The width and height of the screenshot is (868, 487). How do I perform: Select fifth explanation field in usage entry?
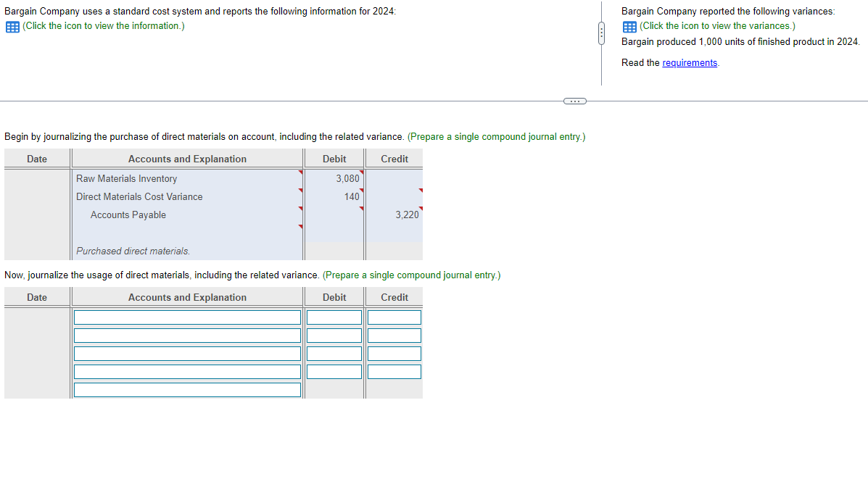(188, 390)
